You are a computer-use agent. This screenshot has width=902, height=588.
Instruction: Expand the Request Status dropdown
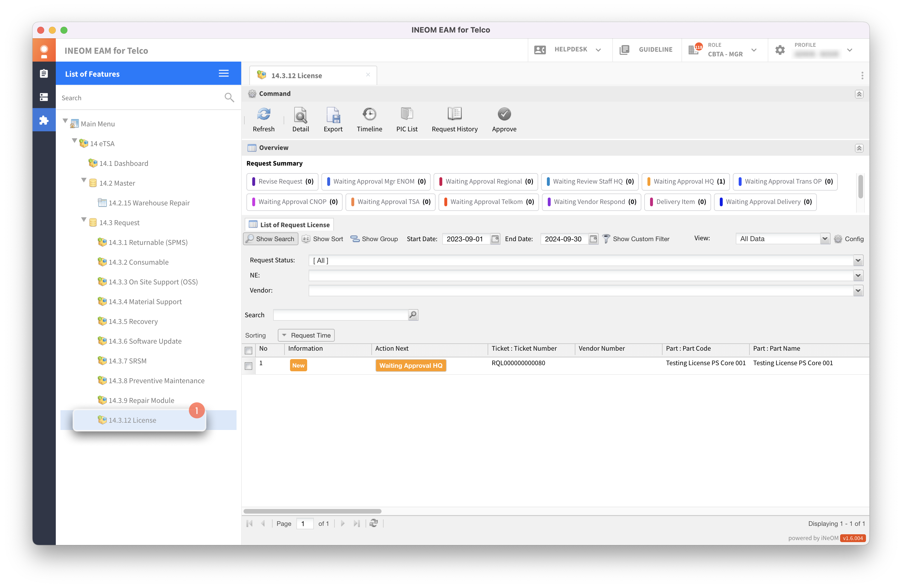coord(858,260)
